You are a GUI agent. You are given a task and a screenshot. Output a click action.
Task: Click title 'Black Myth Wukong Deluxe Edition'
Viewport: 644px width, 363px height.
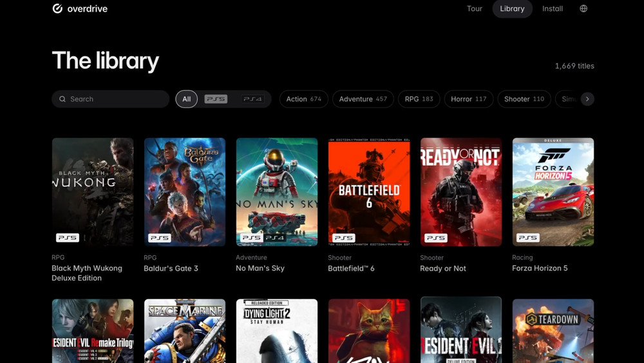87,273
